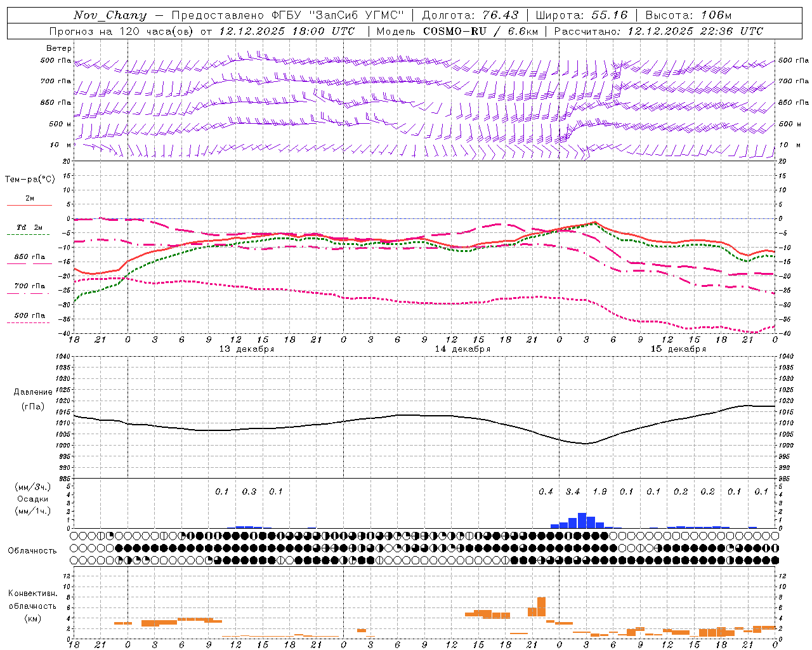This screenshot has height=650, width=812.
Task: Click the "3.4" precipitation amount value
Action: coord(573,492)
